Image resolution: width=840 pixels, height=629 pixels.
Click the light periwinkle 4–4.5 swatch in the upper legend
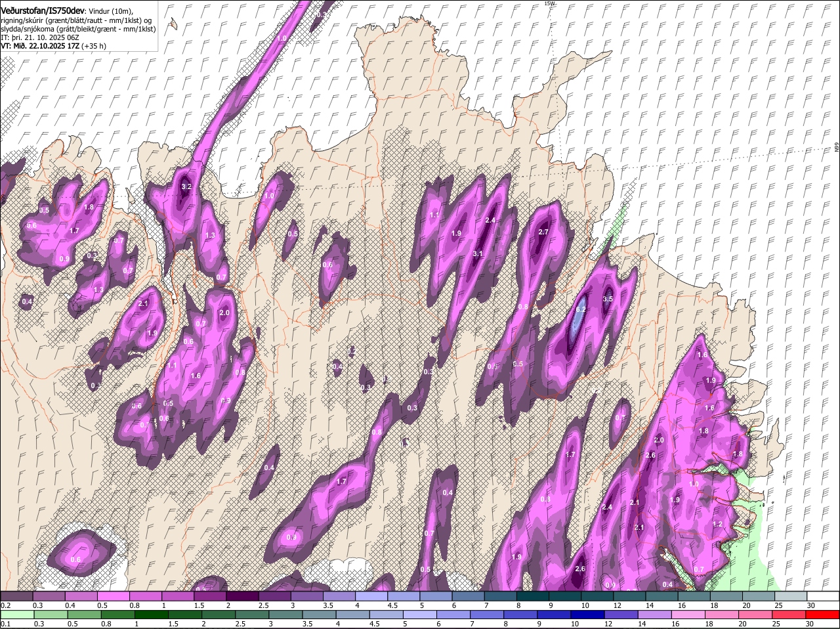[371, 596]
